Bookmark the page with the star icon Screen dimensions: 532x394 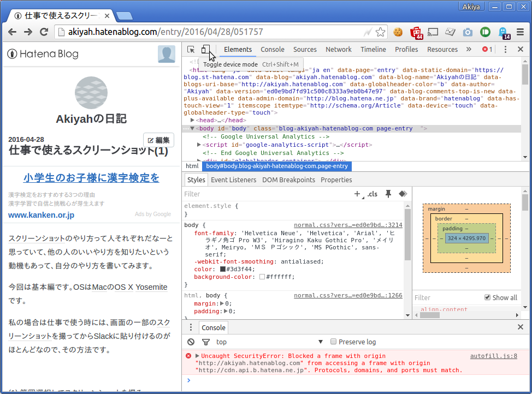coord(380,32)
